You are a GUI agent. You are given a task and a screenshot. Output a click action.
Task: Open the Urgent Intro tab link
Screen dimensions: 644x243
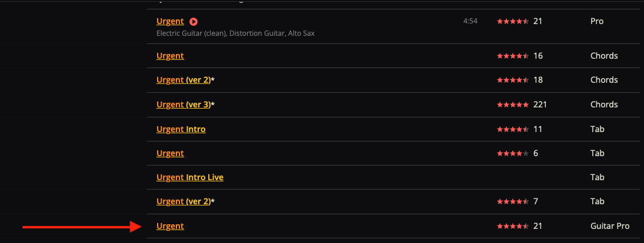tap(181, 129)
